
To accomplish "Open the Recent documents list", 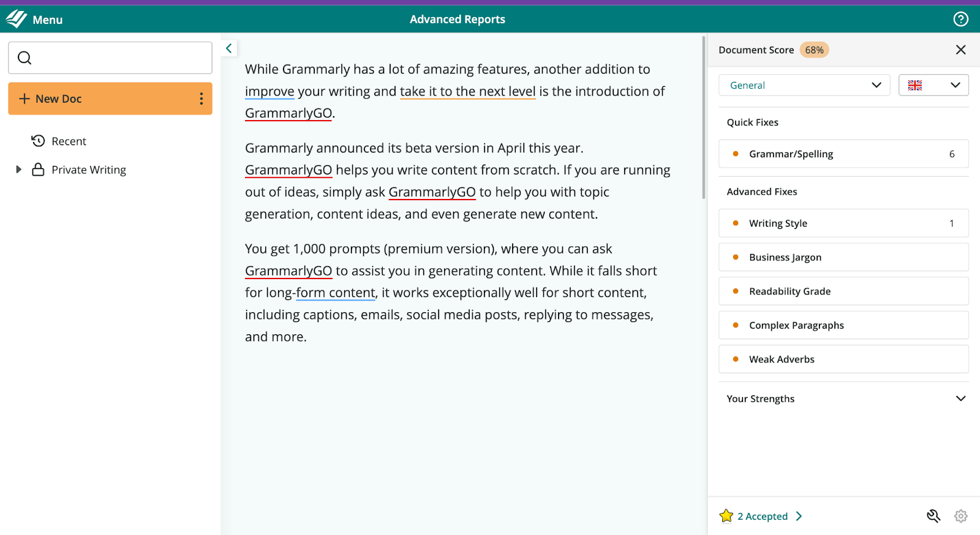I will tap(69, 141).
